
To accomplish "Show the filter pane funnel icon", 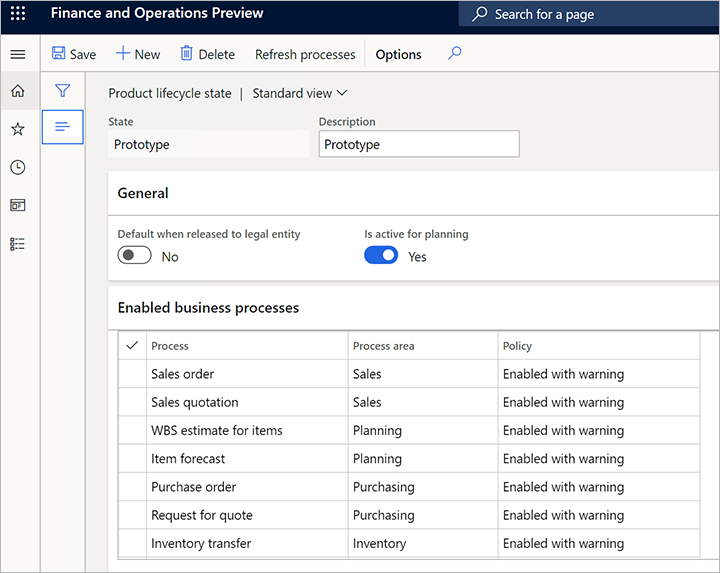I will click(x=62, y=91).
